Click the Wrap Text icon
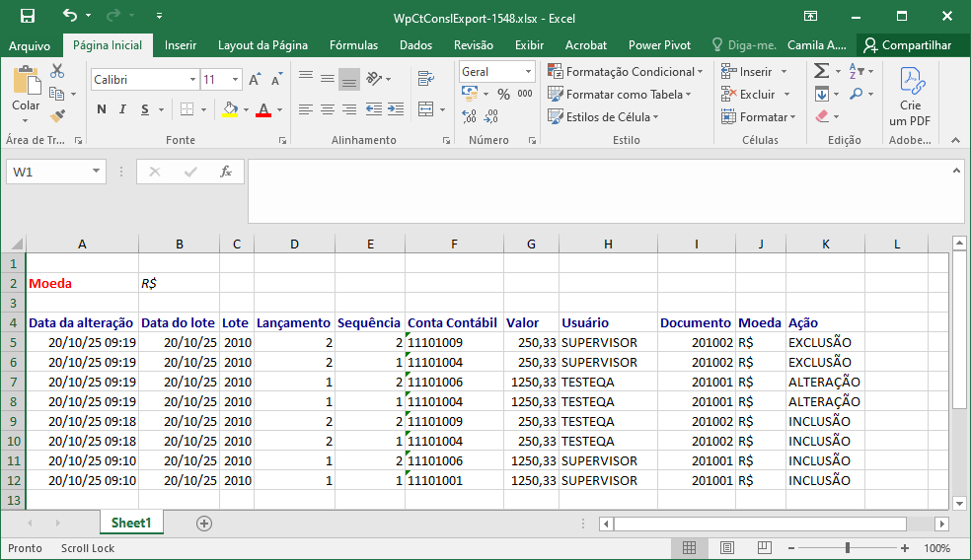 (x=426, y=79)
